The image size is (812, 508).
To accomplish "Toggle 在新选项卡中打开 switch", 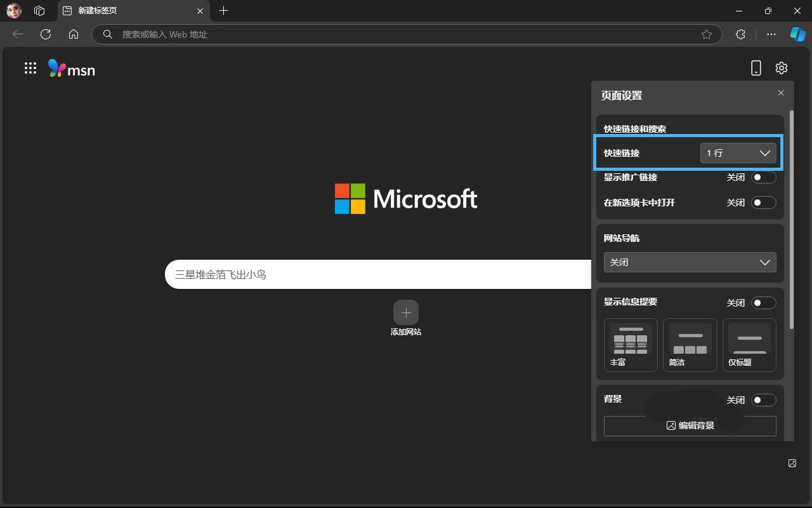I will pos(764,203).
